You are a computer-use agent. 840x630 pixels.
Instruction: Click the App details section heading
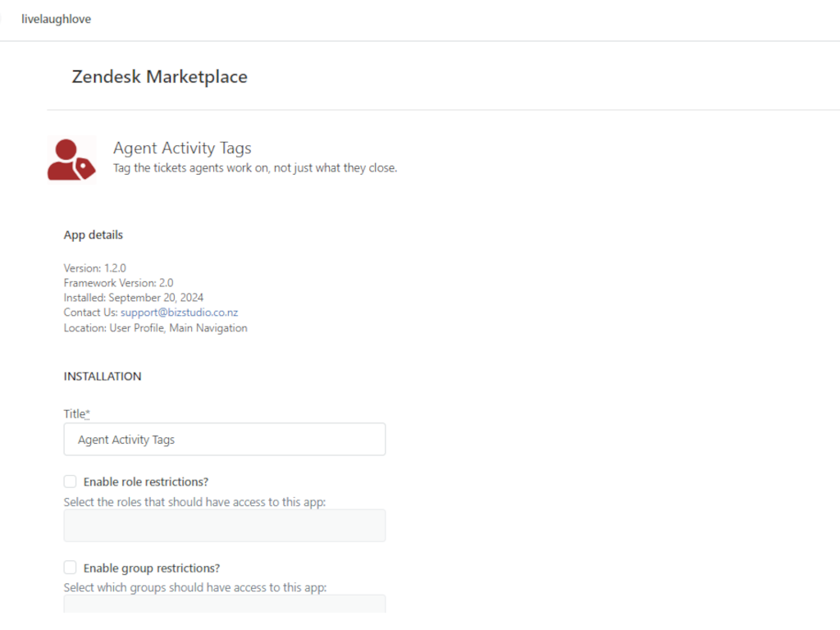click(94, 235)
